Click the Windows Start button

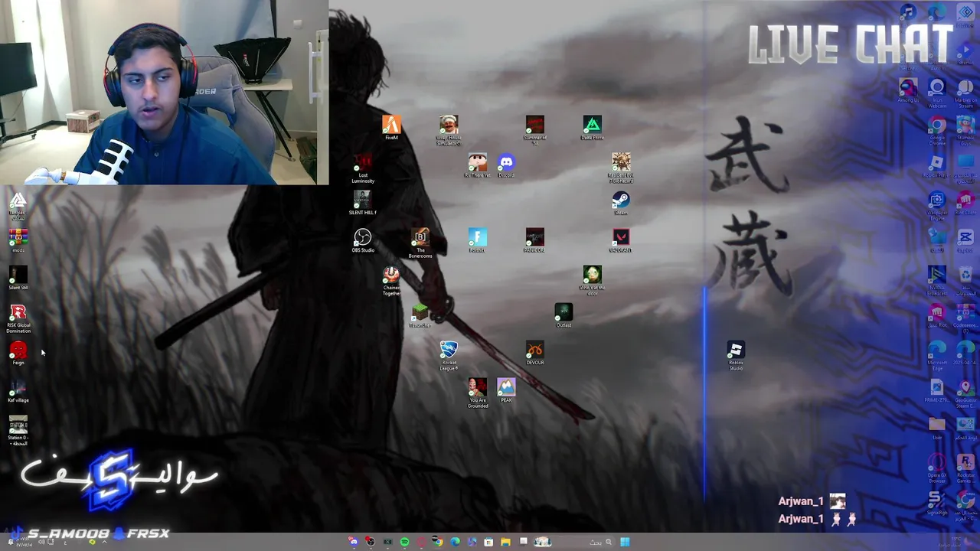pos(625,542)
